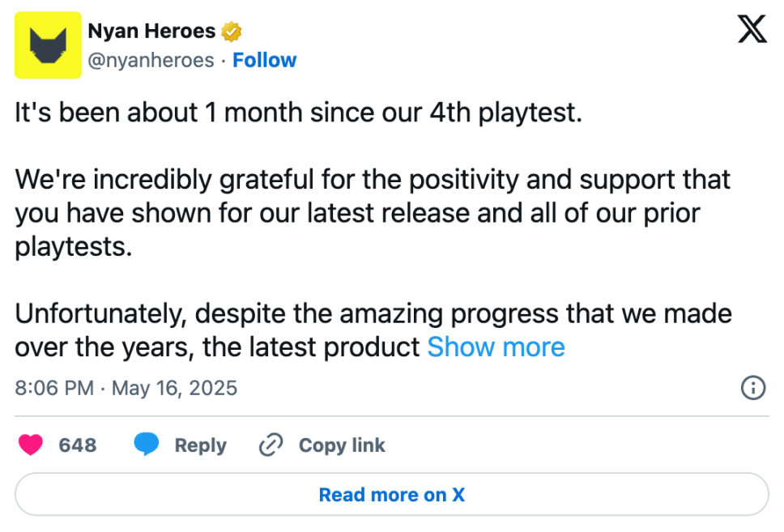Open the 8:06 PM May 16, 2025 timestamp
The width and height of the screenshot is (784, 532).
[x=126, y=388]
